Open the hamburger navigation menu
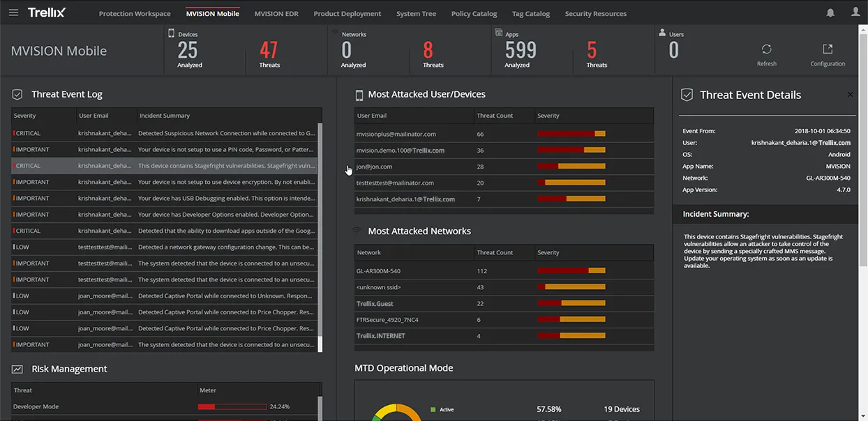868x421 pixels. [14, 13]
